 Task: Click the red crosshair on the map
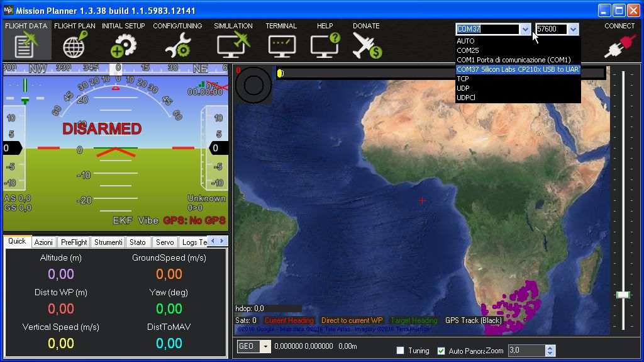422,201
